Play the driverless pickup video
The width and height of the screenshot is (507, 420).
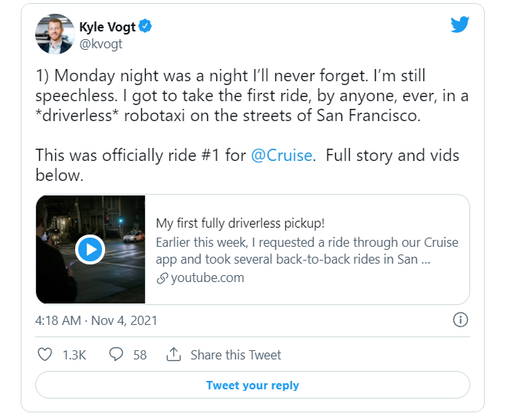[91, 249]
